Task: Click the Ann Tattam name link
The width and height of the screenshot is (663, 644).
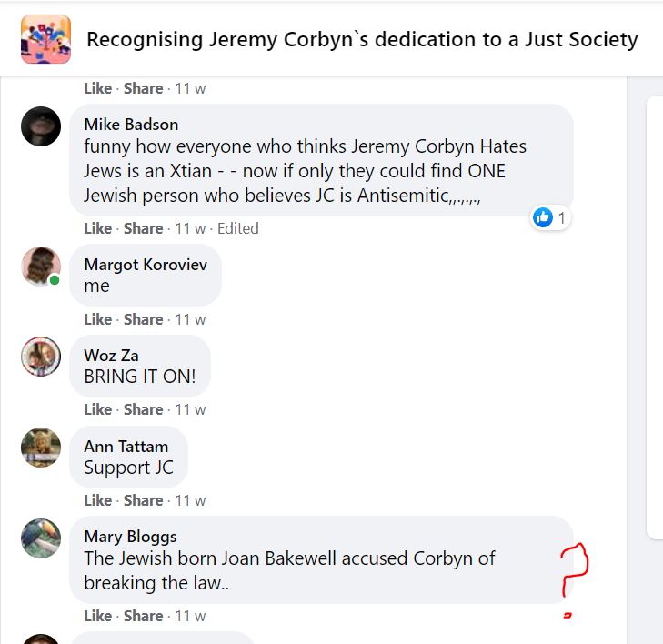Action: click(x=126, y=446)
